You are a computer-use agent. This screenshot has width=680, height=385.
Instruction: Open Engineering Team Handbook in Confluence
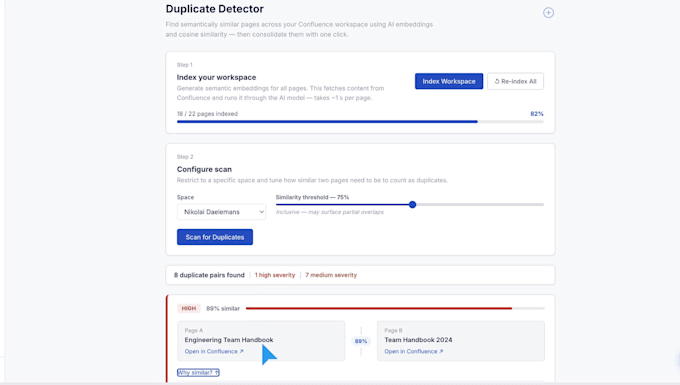tap(214, 351)
